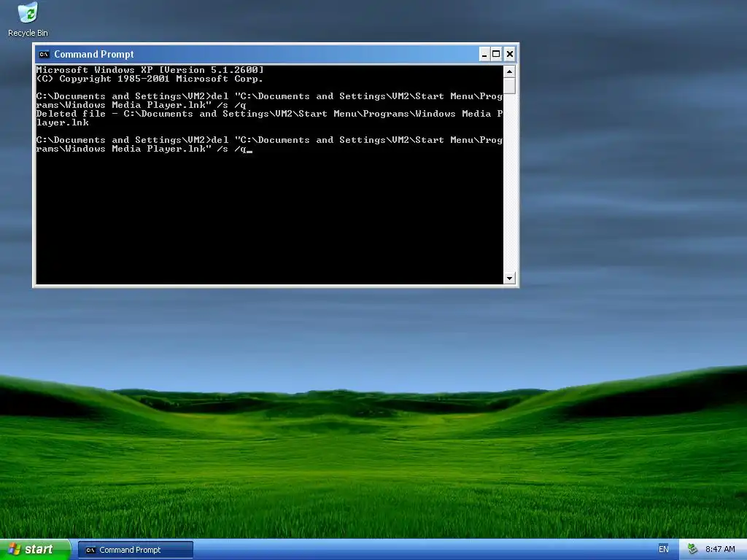The width and height of the screenshot is (747, 560).
Task: Open the Start menu
Action: pyautogui.click(x=35, y=550)
